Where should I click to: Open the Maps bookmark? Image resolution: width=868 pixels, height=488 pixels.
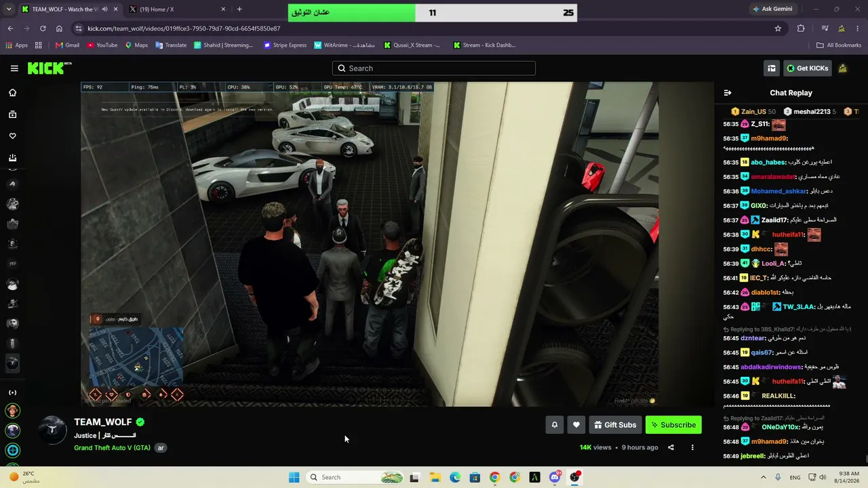click(x=136, y=45)
